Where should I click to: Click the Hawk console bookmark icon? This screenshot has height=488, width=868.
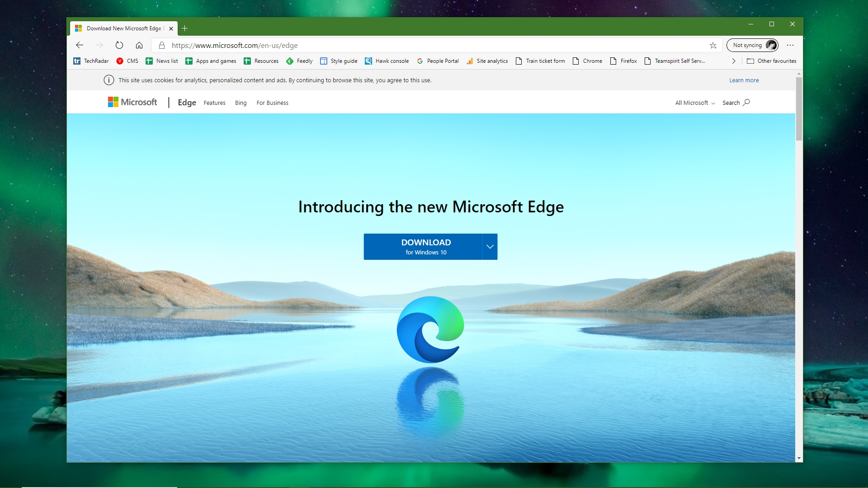pyautogui.click(x=368, y=61)
